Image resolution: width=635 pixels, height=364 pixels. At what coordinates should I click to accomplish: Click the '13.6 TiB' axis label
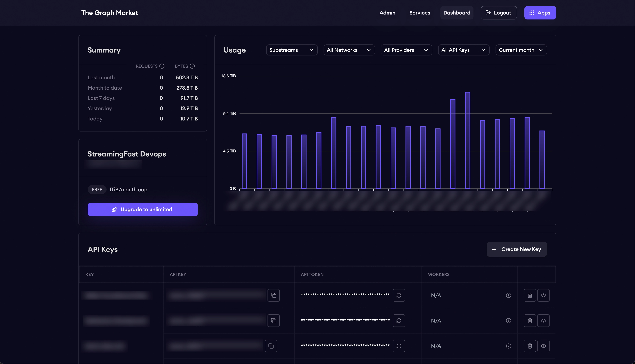coord(228,76)
